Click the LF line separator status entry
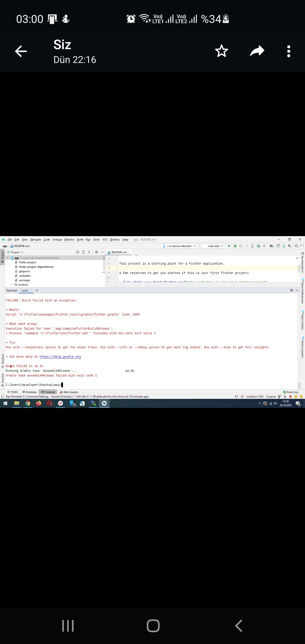Screen dimensions: 305x644 [242, 397]
